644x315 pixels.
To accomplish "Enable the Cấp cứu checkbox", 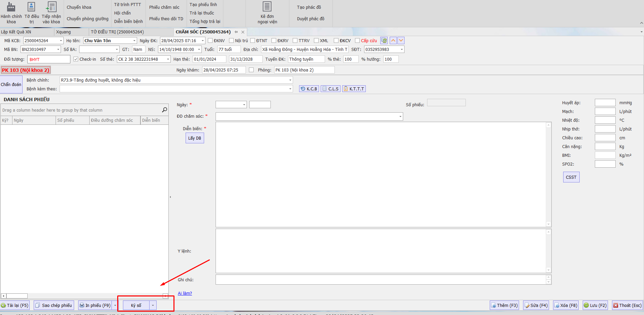I will click(357, 40).
